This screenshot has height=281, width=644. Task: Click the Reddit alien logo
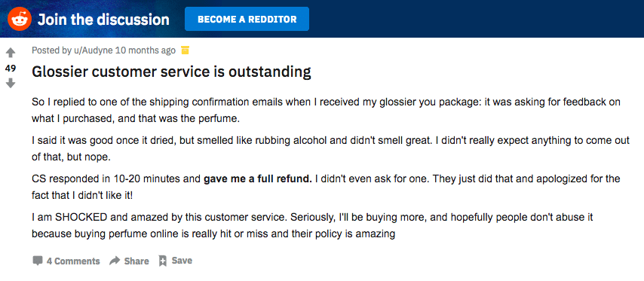click(20, 19)
